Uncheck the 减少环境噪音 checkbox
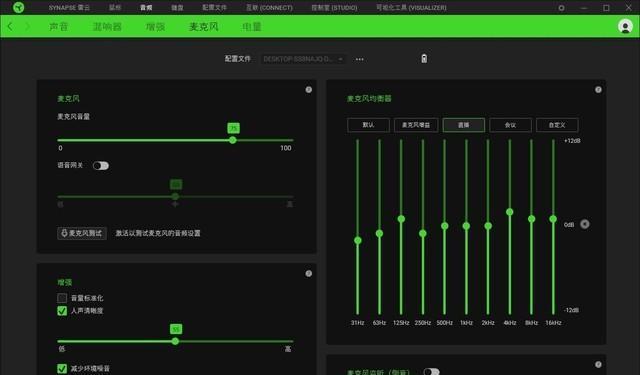This screenshot has width=640, height=375. pos(62,368)
